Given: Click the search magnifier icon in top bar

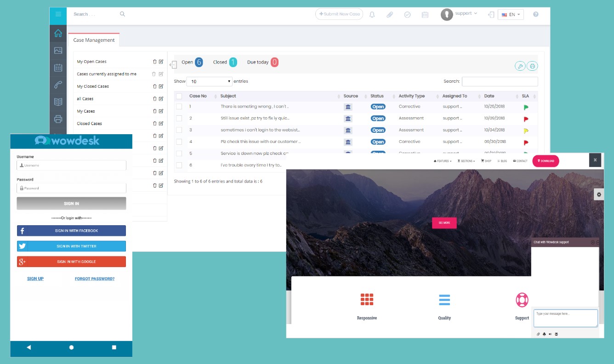Looking at the screenshot, I should [122, 14].
